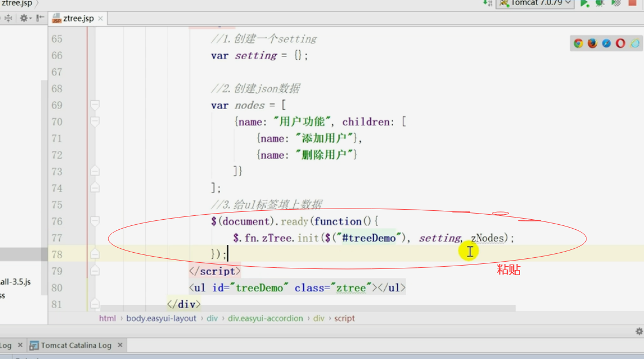
Task: Close the ztree.jsp editor tab
Action: 100,18
